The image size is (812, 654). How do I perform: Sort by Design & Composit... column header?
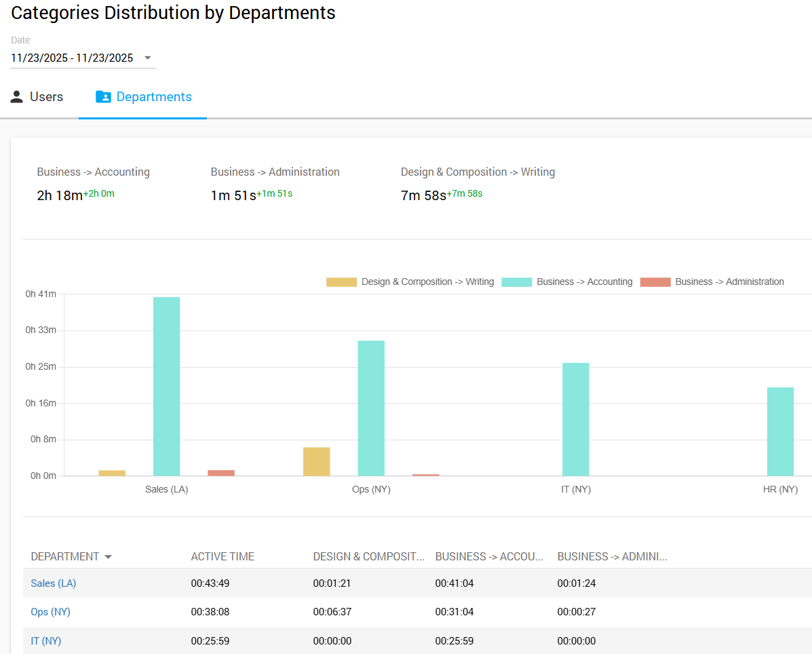(x=368, y=557)
